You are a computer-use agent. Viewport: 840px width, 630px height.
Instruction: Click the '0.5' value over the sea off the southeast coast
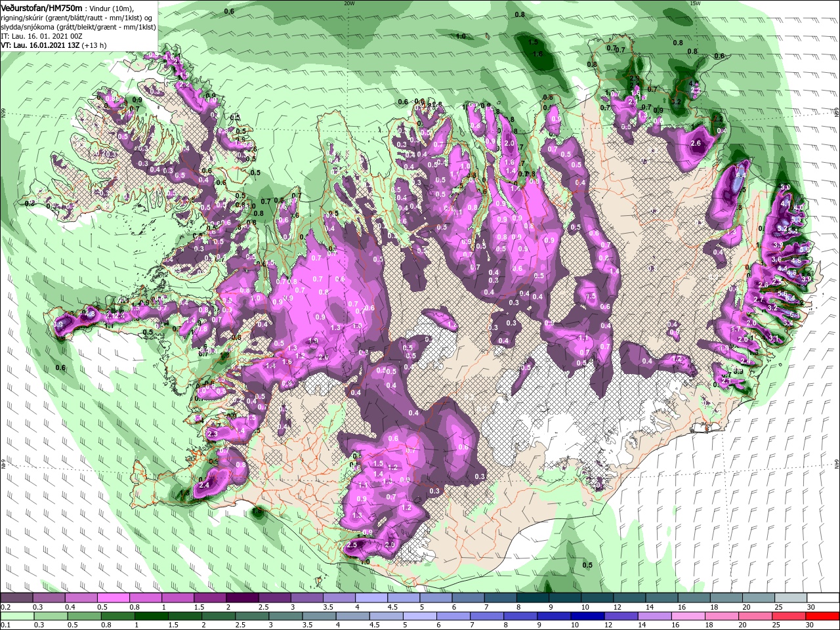pyautogui.click(x=587, y=565)
